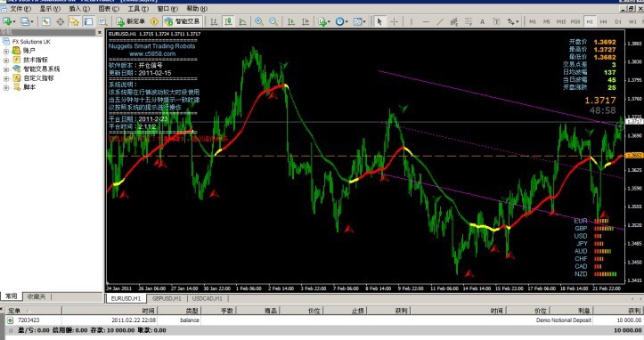Open the Strategy Tester magnifier icon
The image size is (644, 340).
pyautogui.click(x=102, y=21)
